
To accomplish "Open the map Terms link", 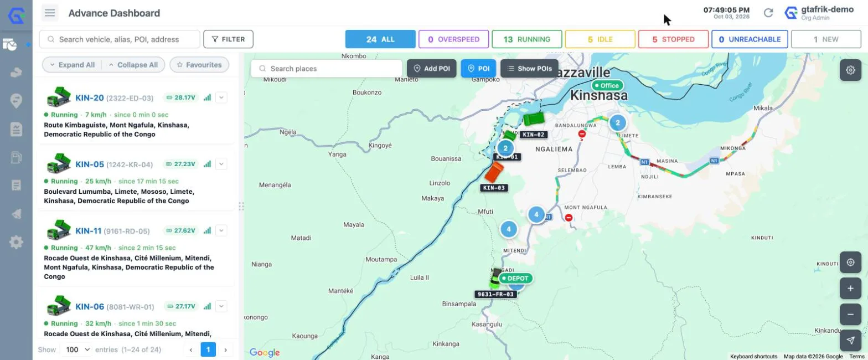I will tap(857, 357).
